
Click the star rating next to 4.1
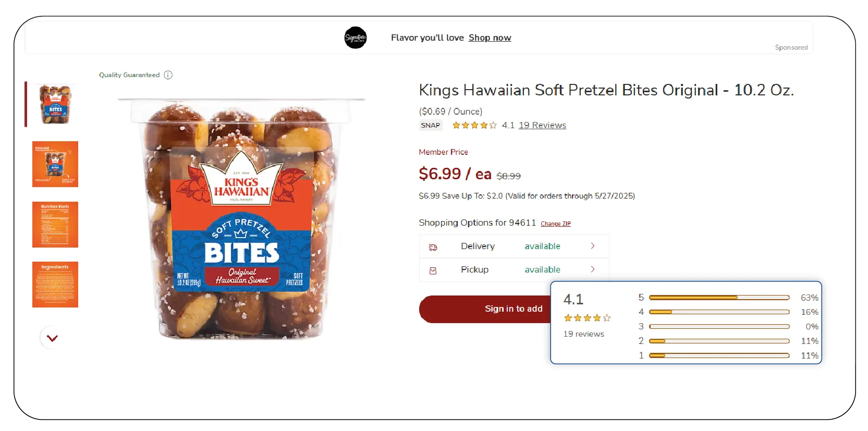473,125
